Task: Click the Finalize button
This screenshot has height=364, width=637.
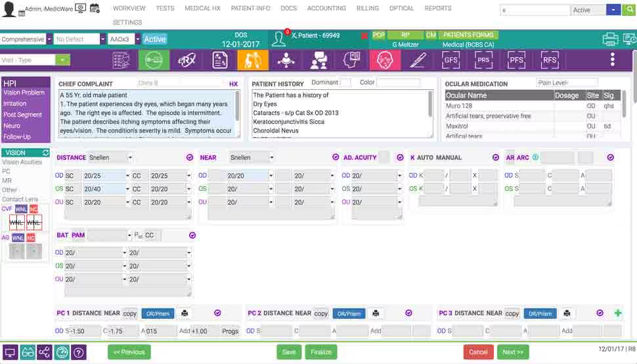Action: point(321,352)
